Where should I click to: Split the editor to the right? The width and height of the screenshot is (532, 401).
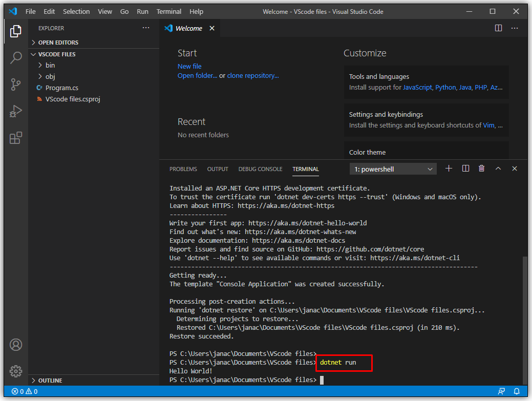coord(498,28)
